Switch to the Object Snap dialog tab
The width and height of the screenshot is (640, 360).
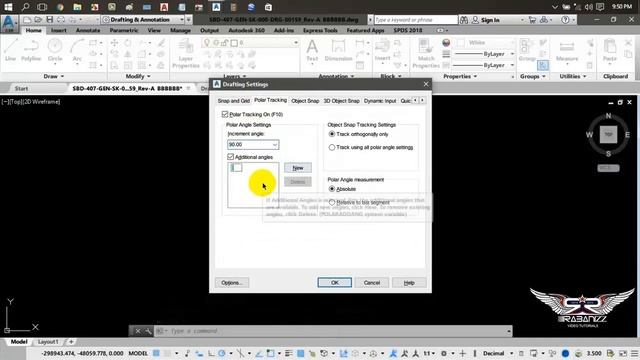(305, 101)
